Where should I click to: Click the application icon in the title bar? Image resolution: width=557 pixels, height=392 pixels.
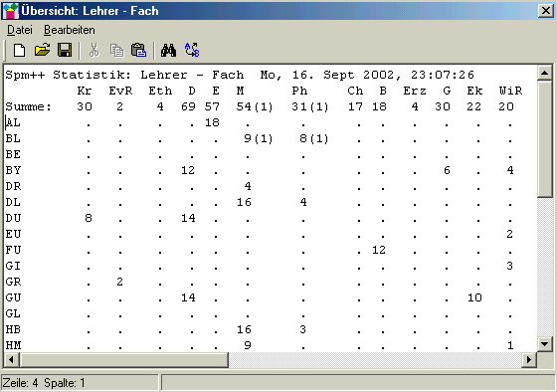click(10, 11)
